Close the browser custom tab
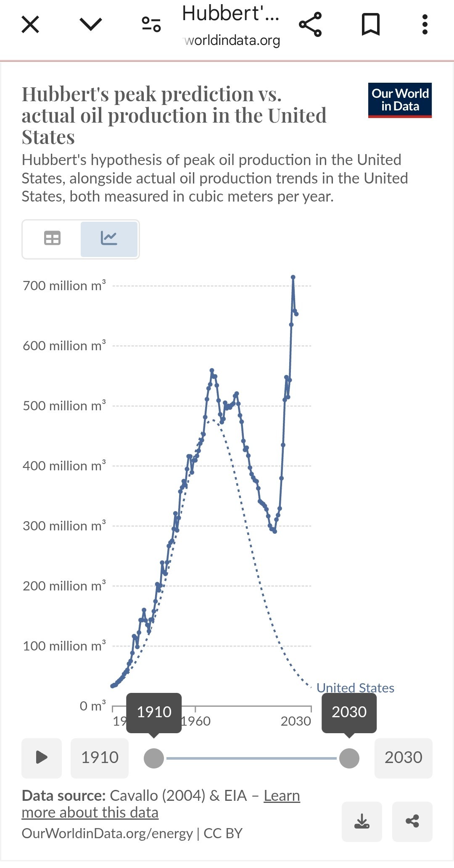454x868 pixels. [x=30, y=24]
